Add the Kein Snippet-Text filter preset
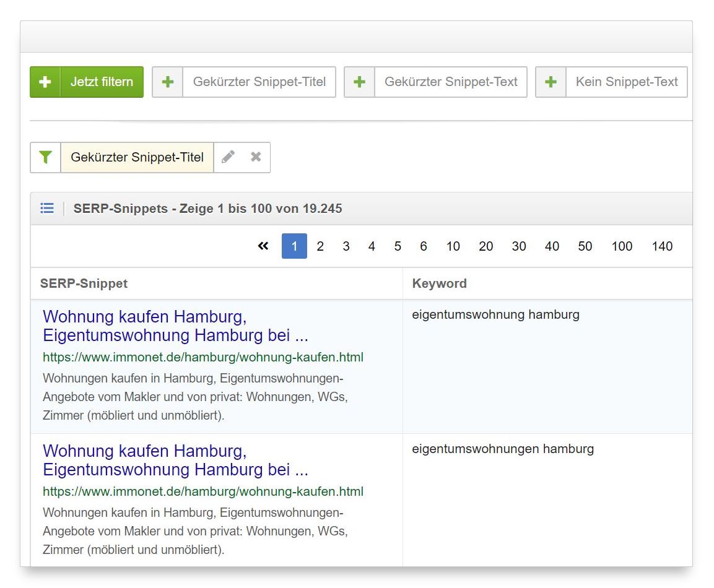 (x=626, y=82)
